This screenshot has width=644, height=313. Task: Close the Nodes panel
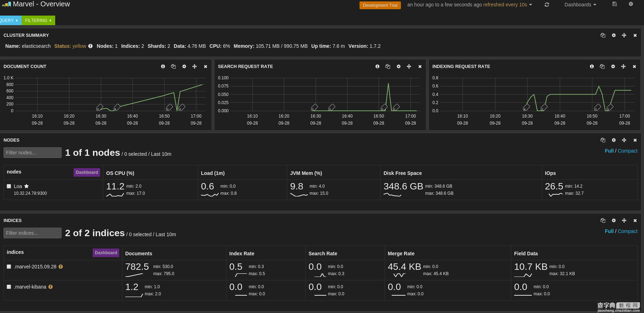[635, 140]
